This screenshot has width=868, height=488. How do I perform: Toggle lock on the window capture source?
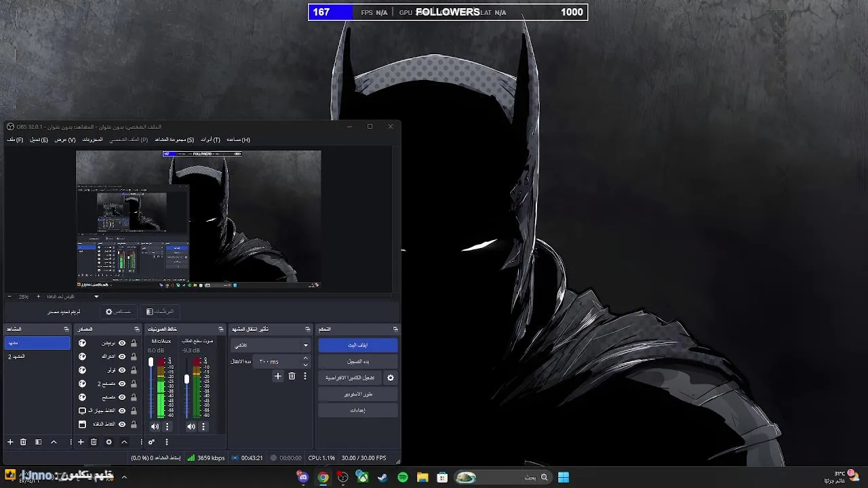134,424
